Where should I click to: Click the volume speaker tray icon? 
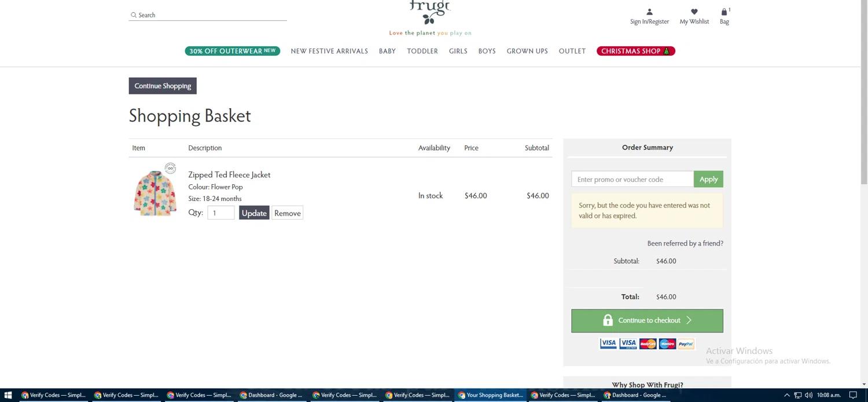click(808, 395)
